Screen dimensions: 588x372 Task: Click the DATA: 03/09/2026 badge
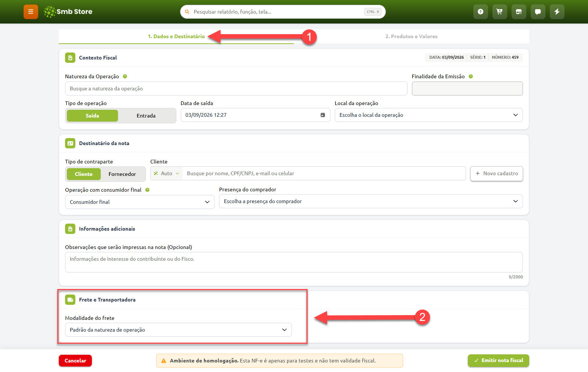447,57
